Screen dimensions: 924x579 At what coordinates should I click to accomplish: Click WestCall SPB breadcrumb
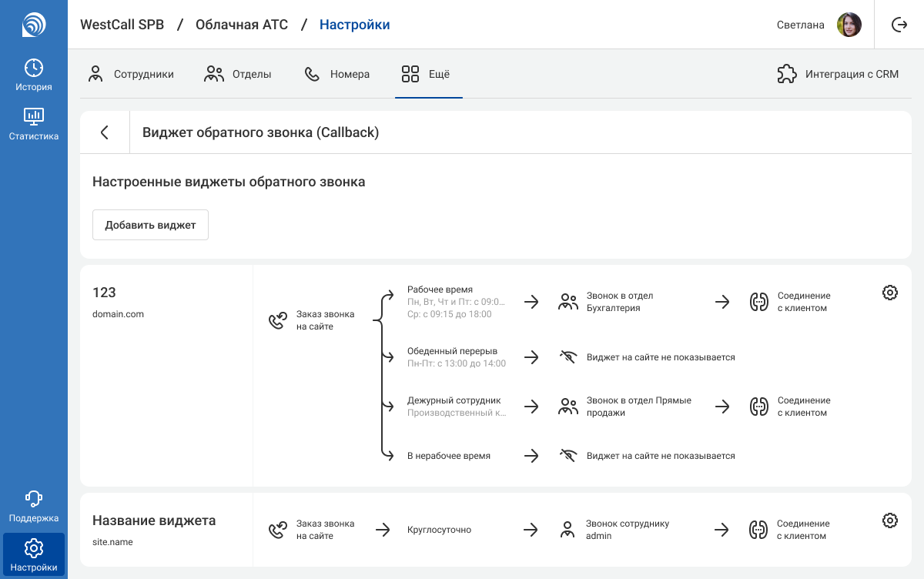coord(122,25)
